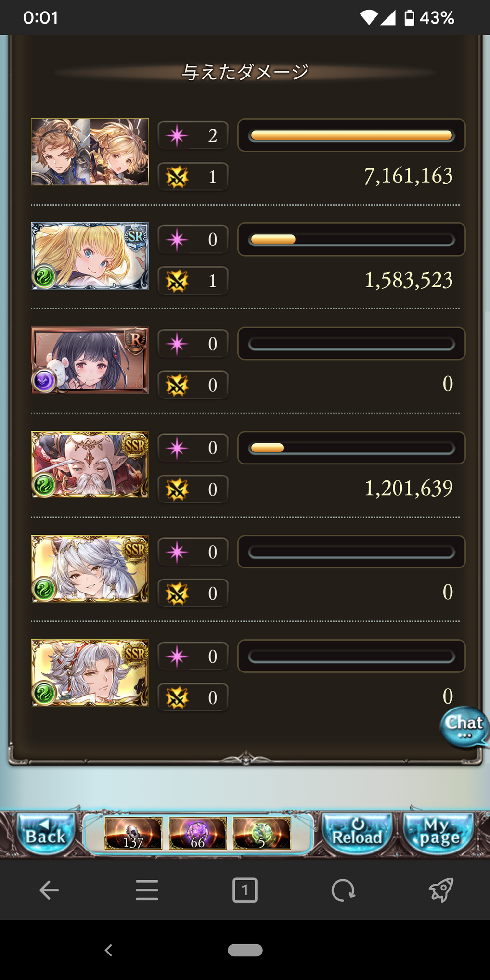Open the Chat bubble

point(464,727)
